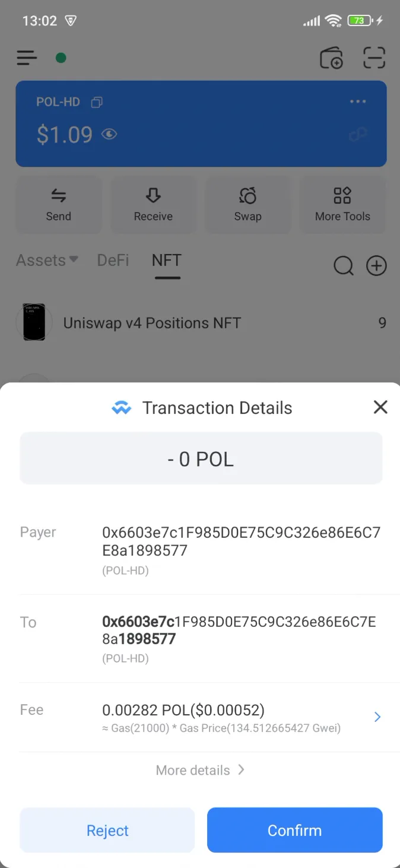400x868 pixels.
Task: Confirm the 0 POL transaction
Action: 294,830
